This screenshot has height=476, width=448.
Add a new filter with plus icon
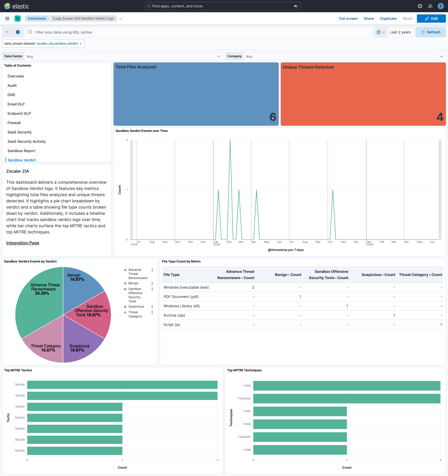coord(18,32)
